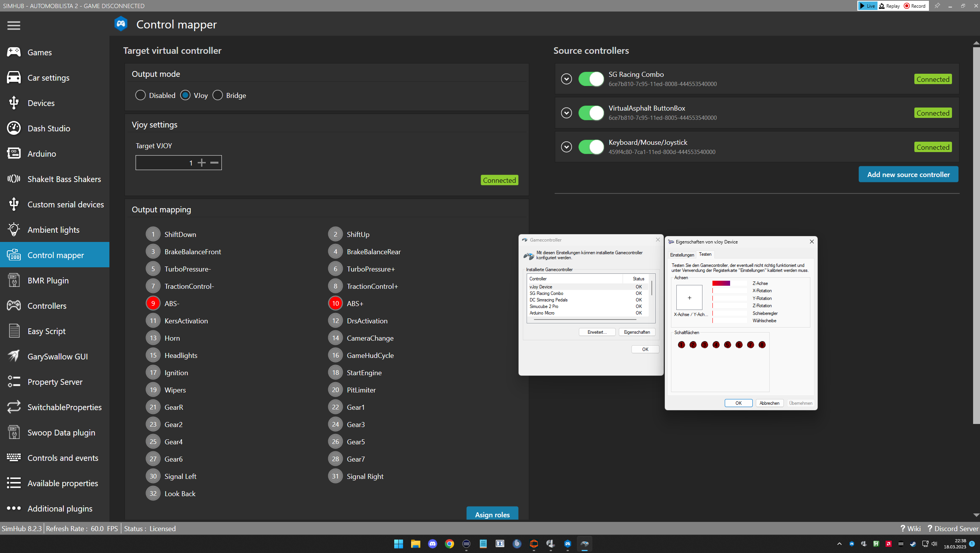Switch to the Einstellungen tab
980x553 pixels.
pos(681,255)
